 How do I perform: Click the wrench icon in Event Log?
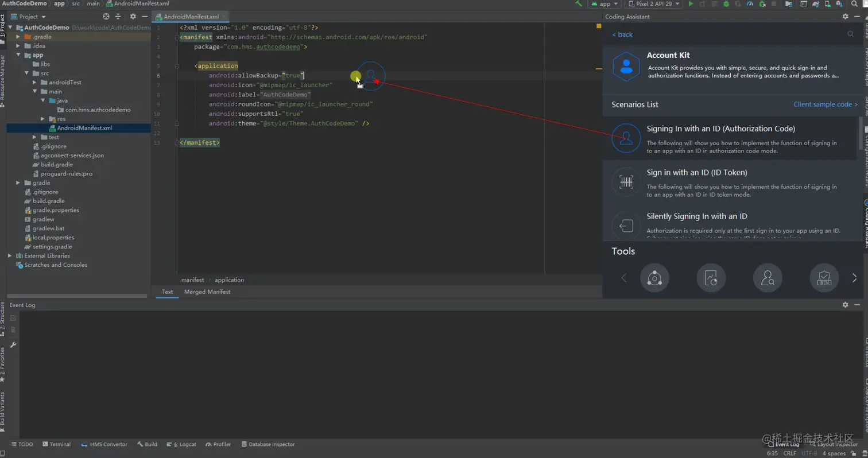(x=13, y=345)
